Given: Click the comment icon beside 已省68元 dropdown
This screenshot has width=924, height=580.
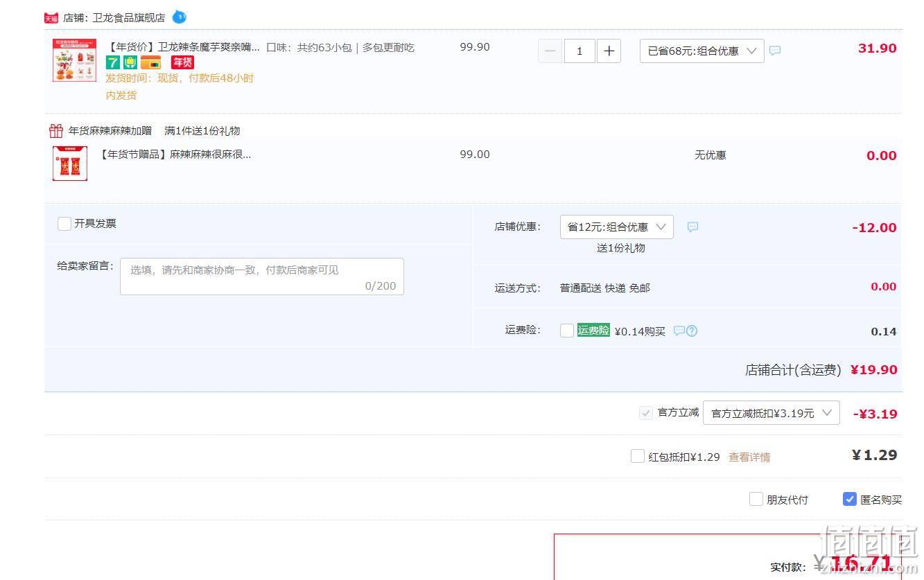Looking at the screenshot, I should click(x=775, y=51).
